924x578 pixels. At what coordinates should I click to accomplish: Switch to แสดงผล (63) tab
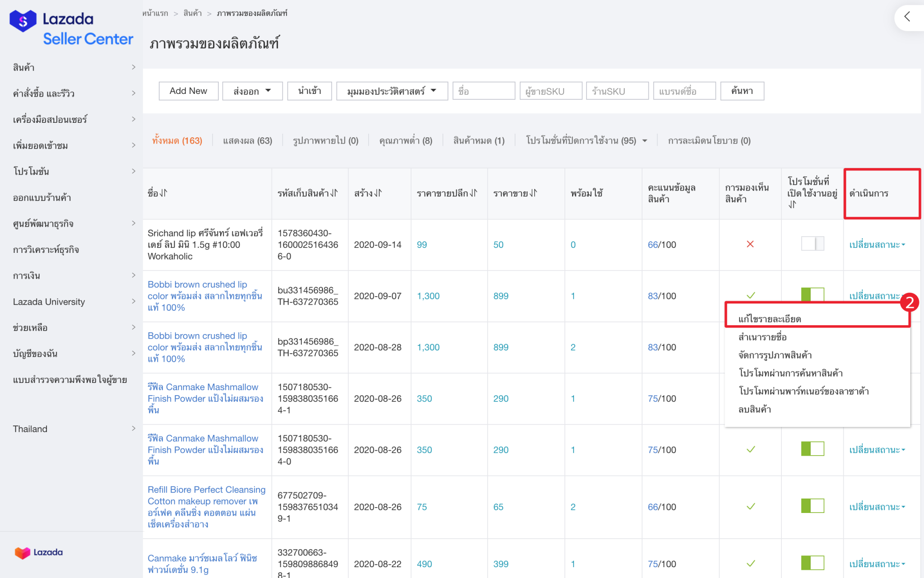click(247, 140)
